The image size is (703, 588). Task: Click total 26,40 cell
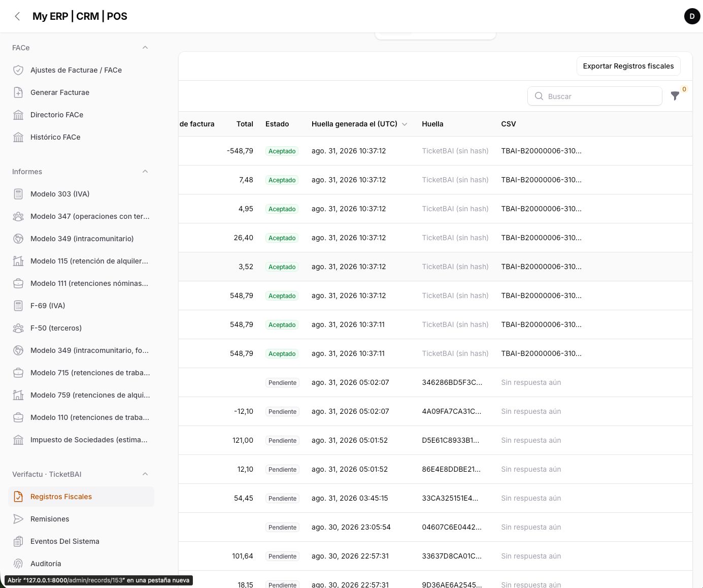pyautogui.click(x=244, y=238)
